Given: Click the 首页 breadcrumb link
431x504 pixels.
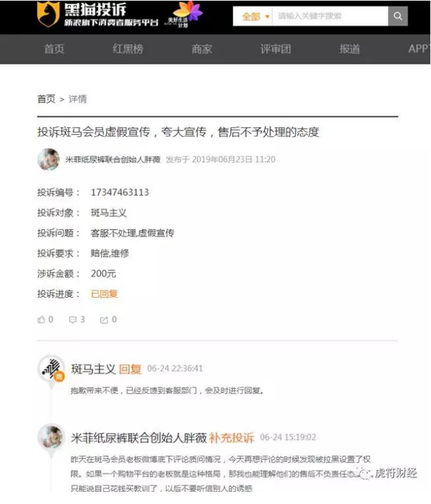Looking at the screenshot, I should [x=46, y=99].
